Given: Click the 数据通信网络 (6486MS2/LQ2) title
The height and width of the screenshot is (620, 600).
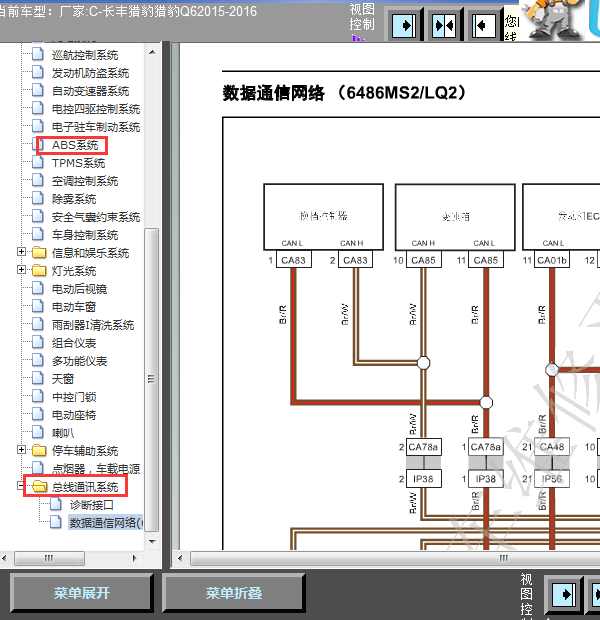Looking at the screenshot, I should 345,93.
